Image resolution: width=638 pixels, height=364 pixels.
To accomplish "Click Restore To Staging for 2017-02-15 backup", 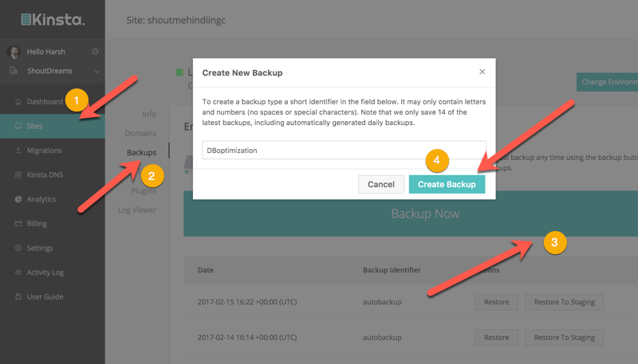I will pyautogui.click(x=565, y=302).
